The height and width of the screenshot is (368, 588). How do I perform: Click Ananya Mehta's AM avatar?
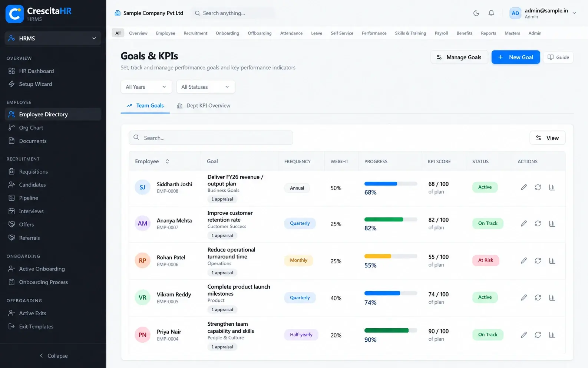(x=142, y=223)
